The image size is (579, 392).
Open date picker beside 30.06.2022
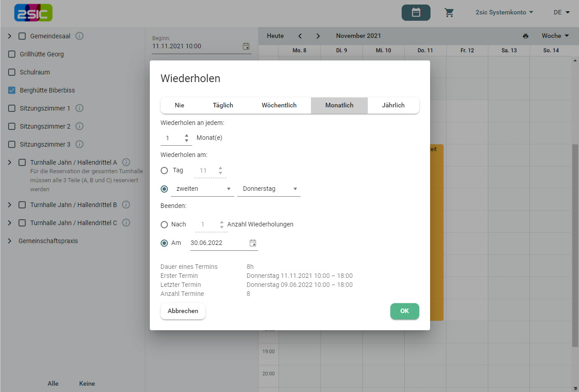(253, 243)
